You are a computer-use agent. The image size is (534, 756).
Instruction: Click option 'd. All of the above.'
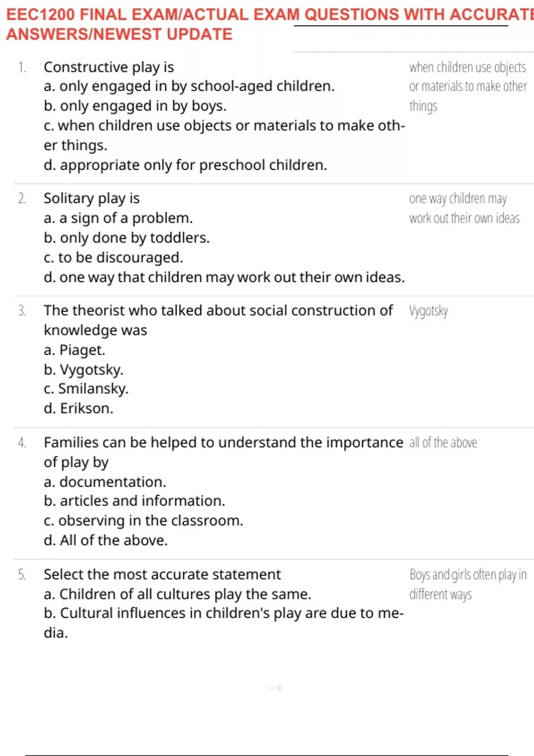106,540
